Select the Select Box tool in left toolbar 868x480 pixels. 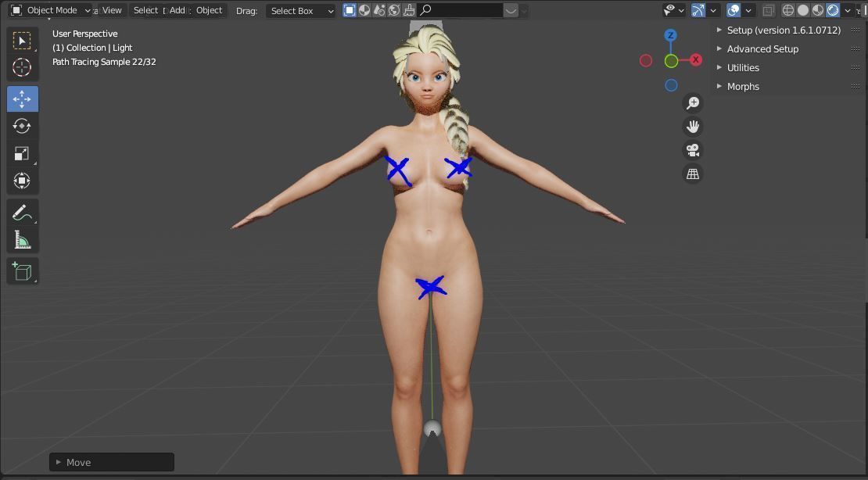click(22, 41)
